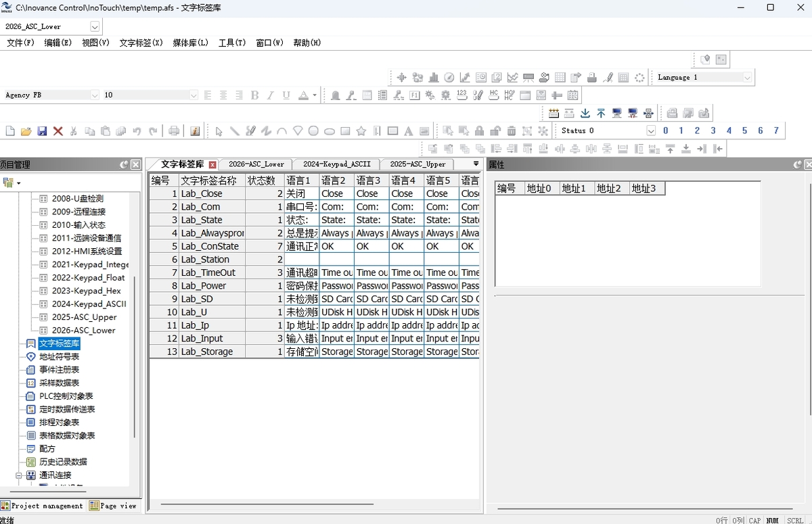Screen dimensions: 812x524
Task: Switch to the 2024-Keypad_ASCII tab
Action: tap(336, 164)
